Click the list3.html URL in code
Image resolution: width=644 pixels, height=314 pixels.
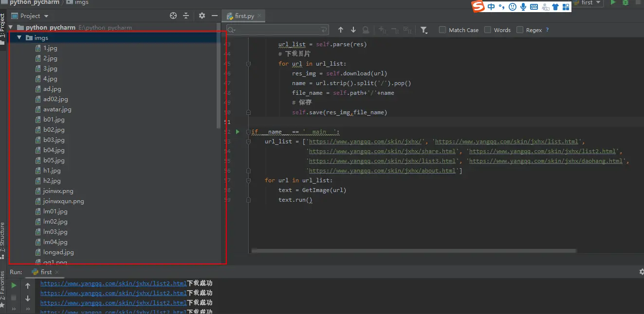pyautogui.click(x=382, y=161)
